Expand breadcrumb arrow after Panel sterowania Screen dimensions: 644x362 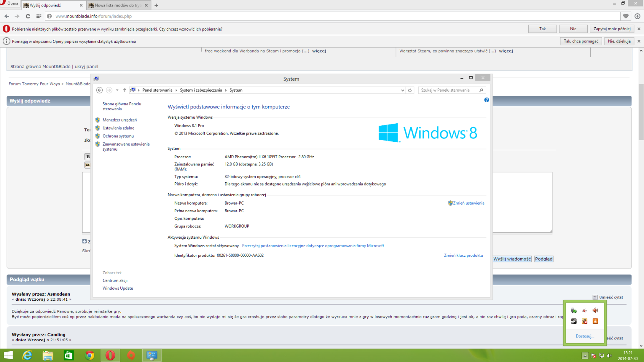176,90
